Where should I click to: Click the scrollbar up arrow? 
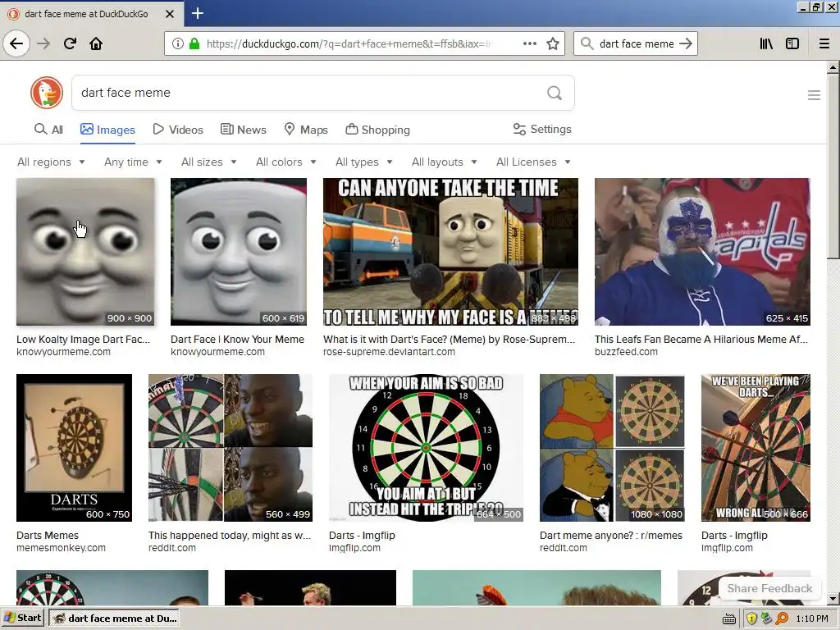tap(833, 67)
